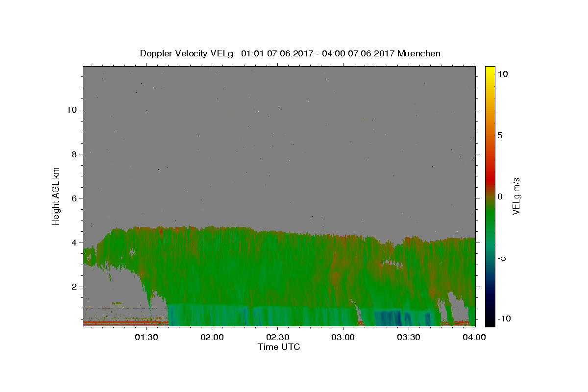Click the 'Muenchen' station name in title
Image resolution: width=588 pixels, height=392 pixels.
coord(419,53)
